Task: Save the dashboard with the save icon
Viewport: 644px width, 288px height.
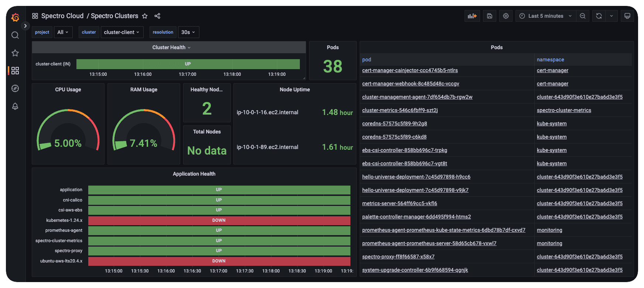Action: [x=490, y=16]
